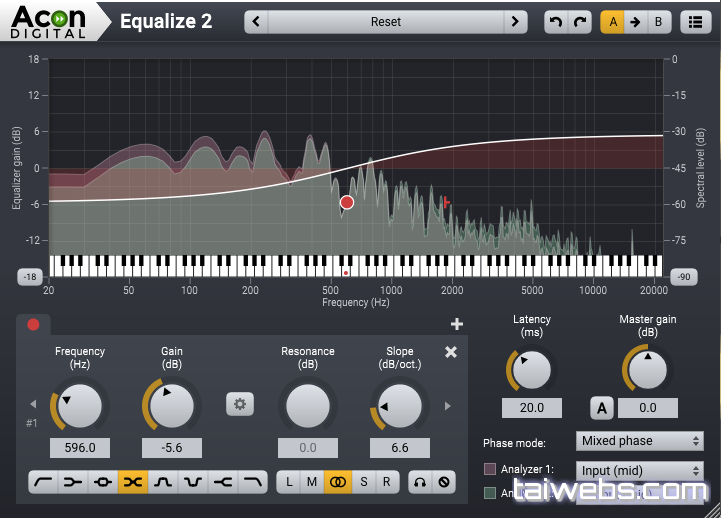721x518 pixels.
Task: Select the red band #1 tab
Action: click(33, 324)
